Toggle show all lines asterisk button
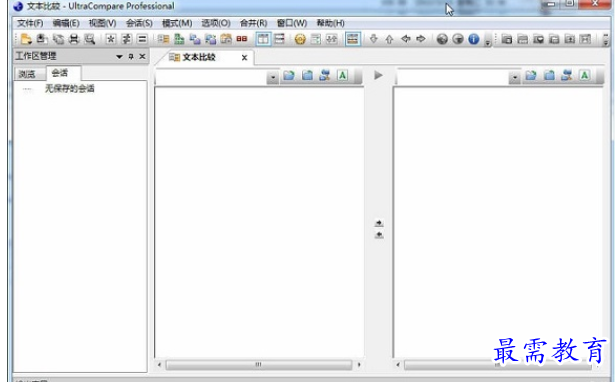 [111, 39]
